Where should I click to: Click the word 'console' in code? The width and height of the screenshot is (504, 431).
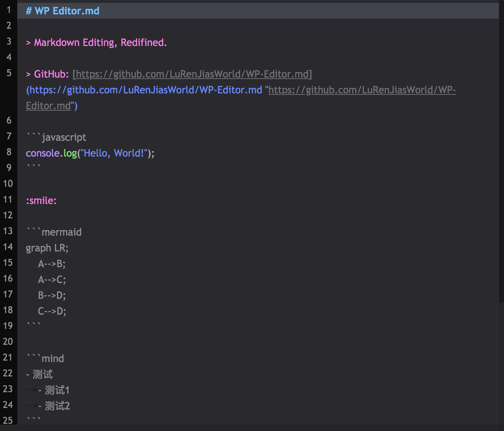coord(42,153)
